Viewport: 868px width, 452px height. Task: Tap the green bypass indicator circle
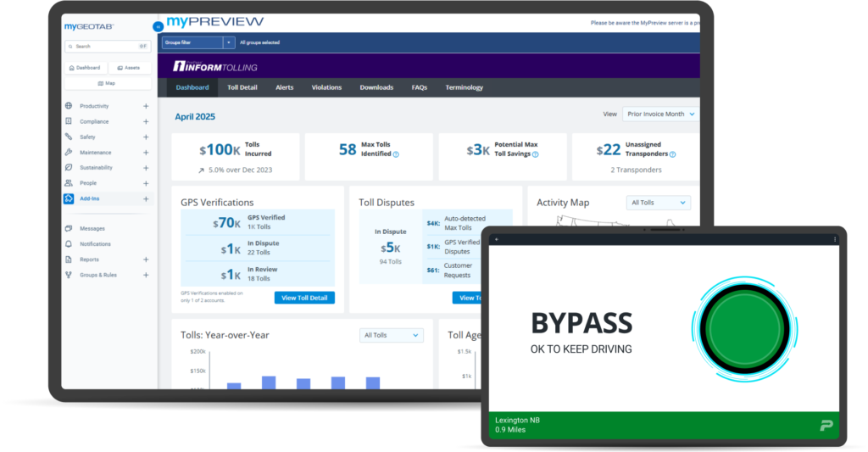click(x=744, y=329)
